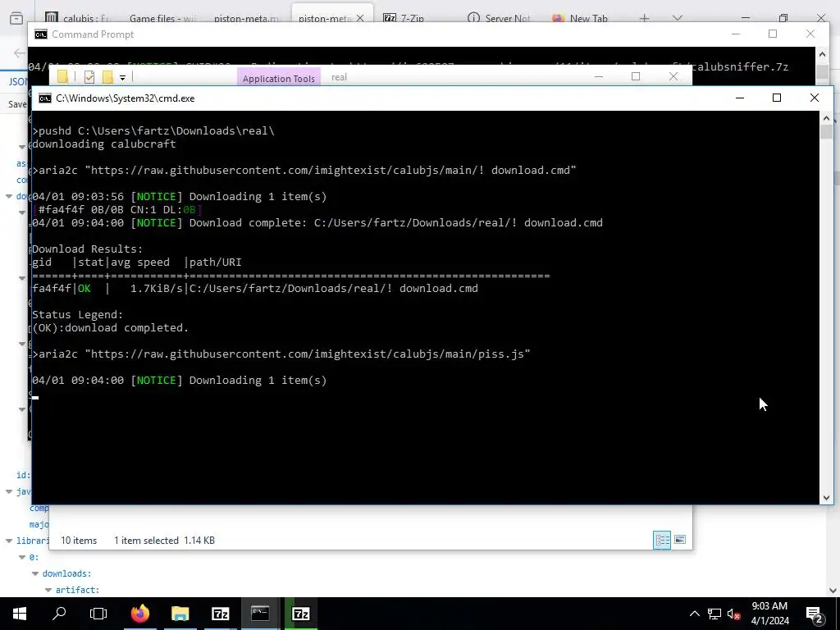The width and height of the screenshot is (840, 630).
Task: Collapse the 'librari' node in JSON tree
Action: point(9,541)
